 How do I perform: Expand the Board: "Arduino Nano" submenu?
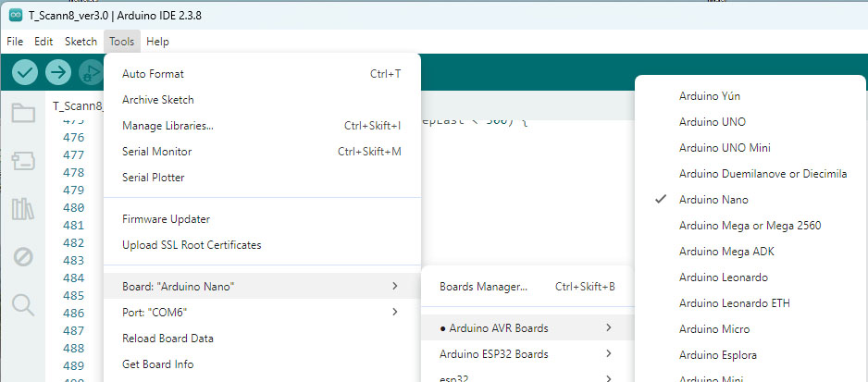[262, 286]
